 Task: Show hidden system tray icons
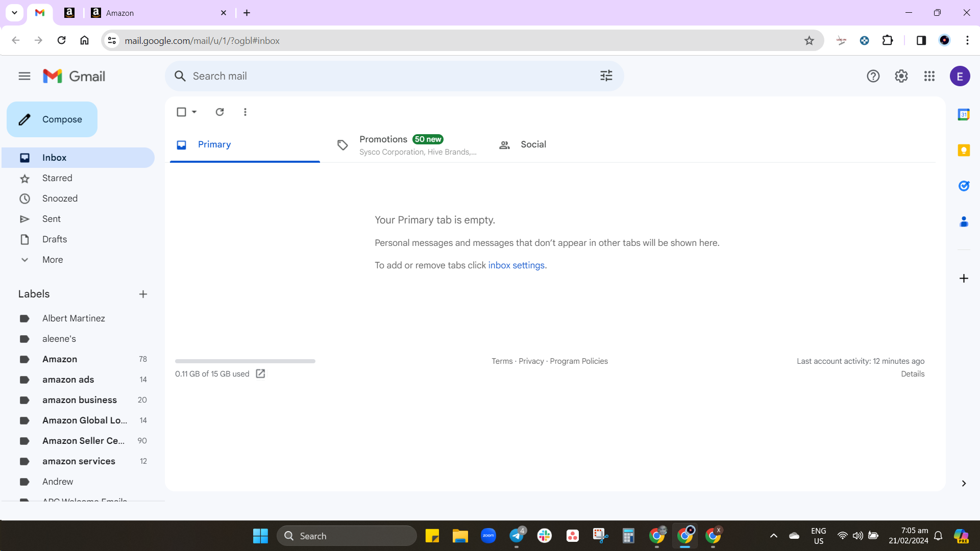(x=774, y=536)
